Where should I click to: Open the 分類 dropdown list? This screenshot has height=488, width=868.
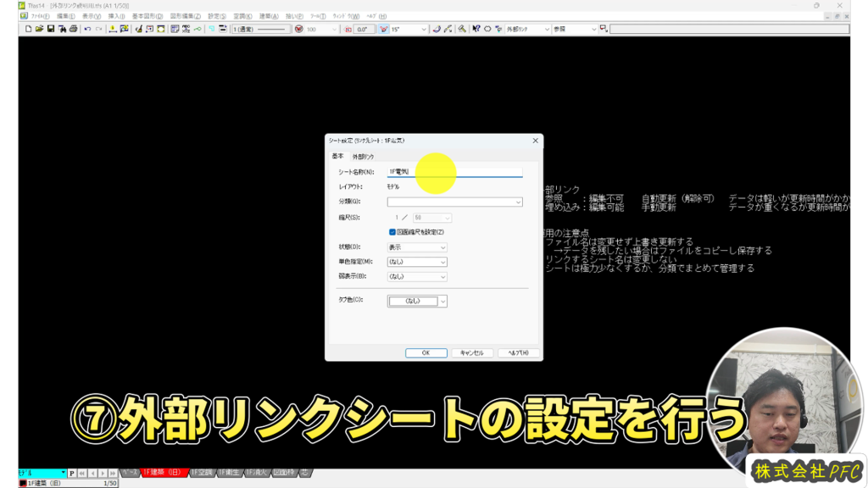coord(517,202)
